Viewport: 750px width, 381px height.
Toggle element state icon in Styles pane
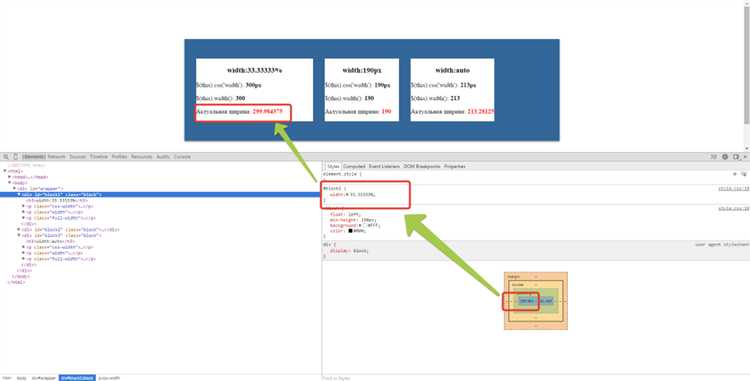click(x=744, y=174)
